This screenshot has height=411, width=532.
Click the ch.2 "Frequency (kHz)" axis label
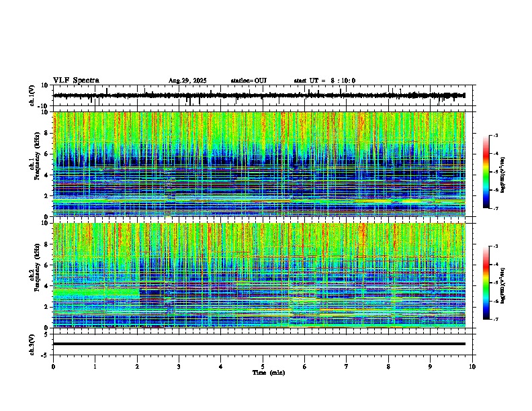(36, 267)
